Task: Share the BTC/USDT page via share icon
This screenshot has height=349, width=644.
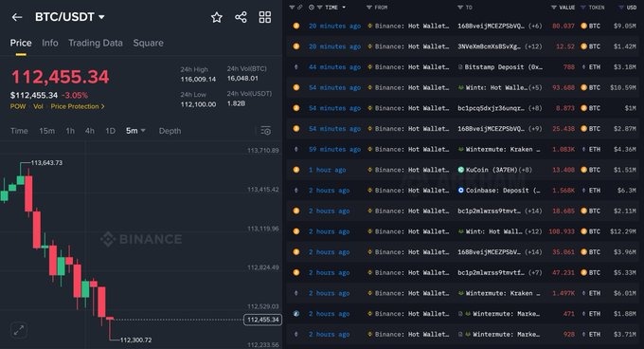Action: [241, 17]
